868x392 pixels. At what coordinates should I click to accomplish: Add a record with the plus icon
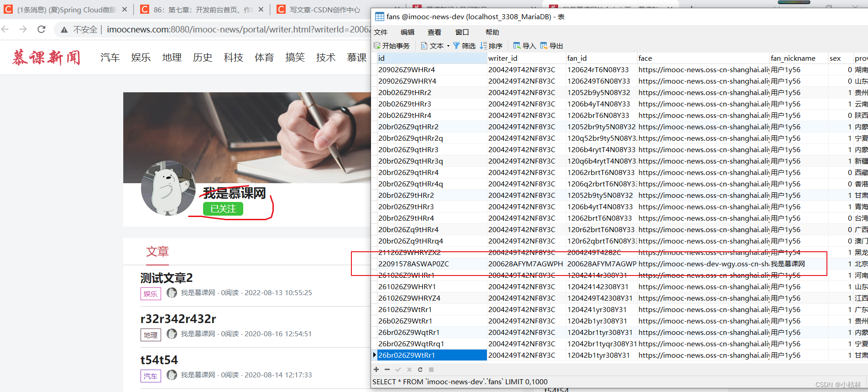pos(376,369)
